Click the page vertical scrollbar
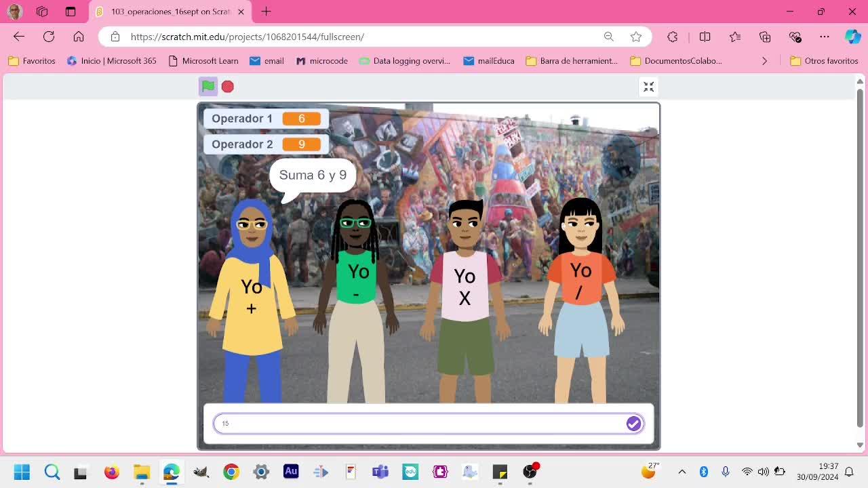 click(860, 258)
